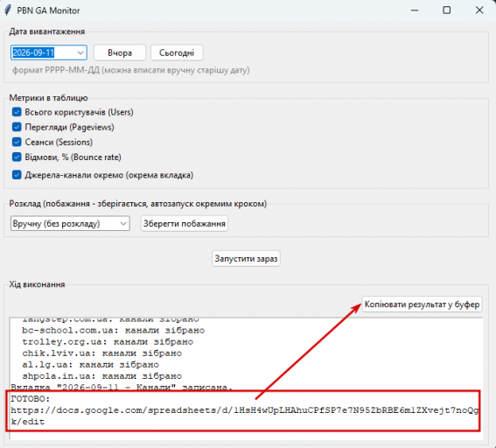496x448 pixels.
Task: Click Копіювати результат у буфер button
Action: 422,304
